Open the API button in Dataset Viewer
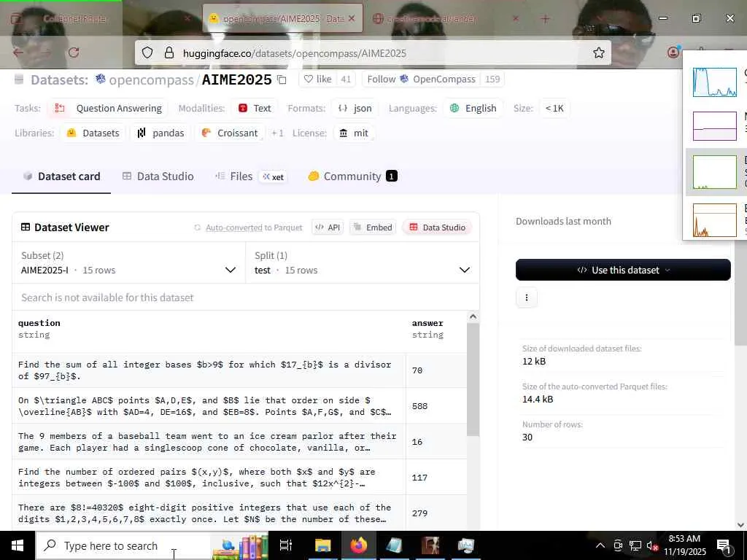Image resolution: width=747 pixels, height=560 pixels. [x=328, y=227]
